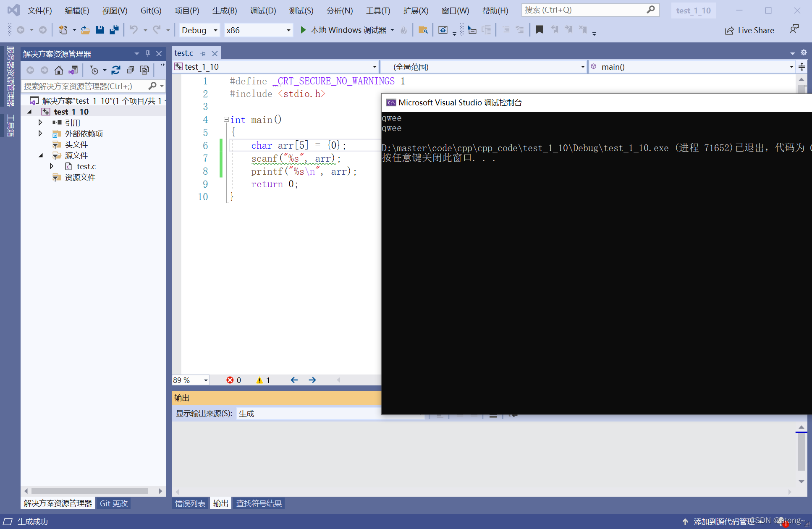Click the green Start Debugging play icon
The height and width of the screenshot is (529, 812).
(303, 30)
